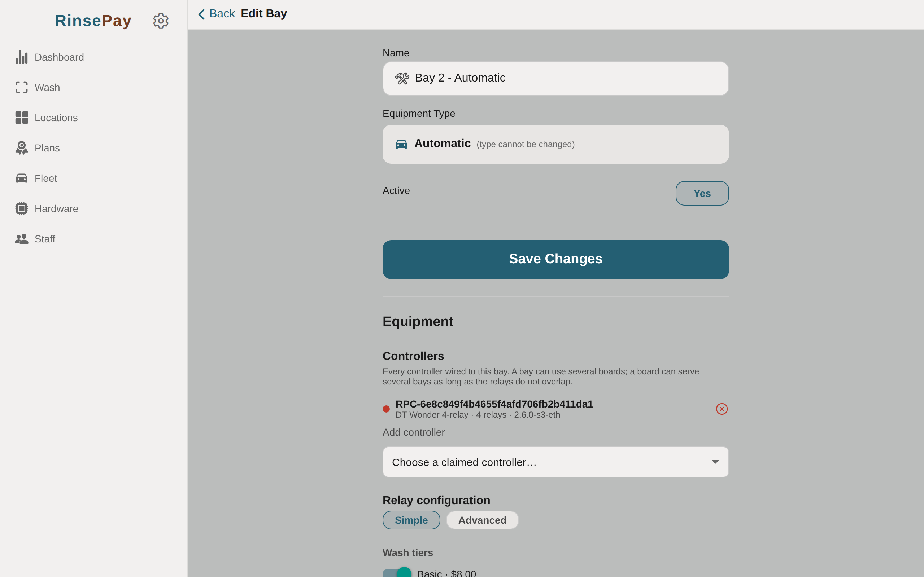Open settings via the gear icon
The image size is (924, 577).
[161, 21]
